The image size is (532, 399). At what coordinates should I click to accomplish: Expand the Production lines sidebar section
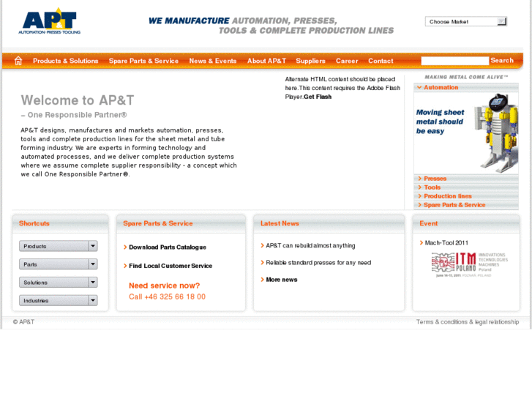(466, 196)
